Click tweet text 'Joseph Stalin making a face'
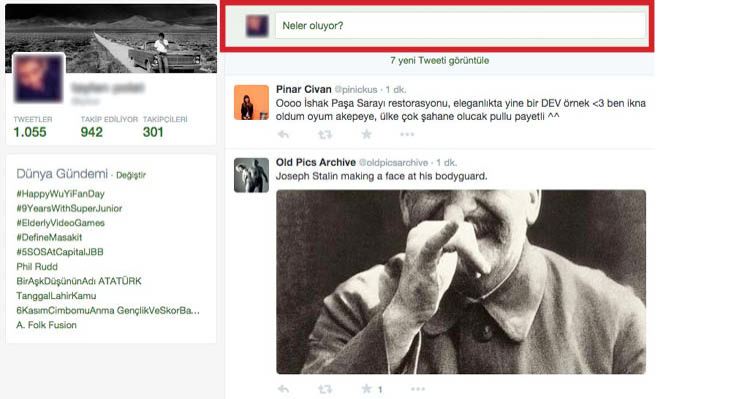The image size is (740, 399). [381, 176]
